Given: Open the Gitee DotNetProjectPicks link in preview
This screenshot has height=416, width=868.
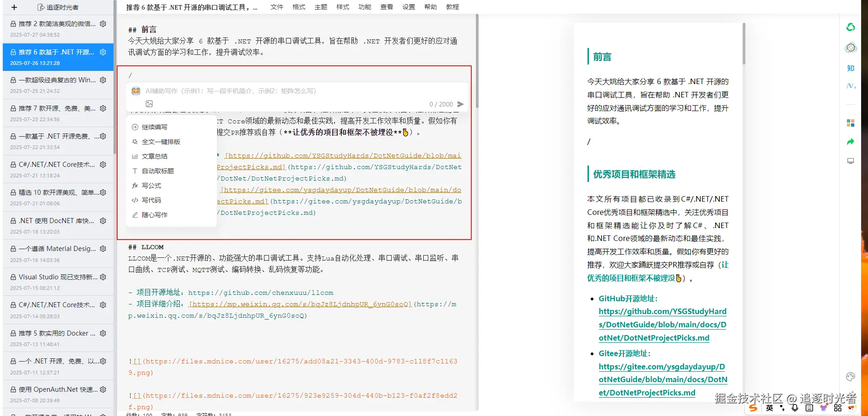Looking at the screenshot, I should pos(663,379).
